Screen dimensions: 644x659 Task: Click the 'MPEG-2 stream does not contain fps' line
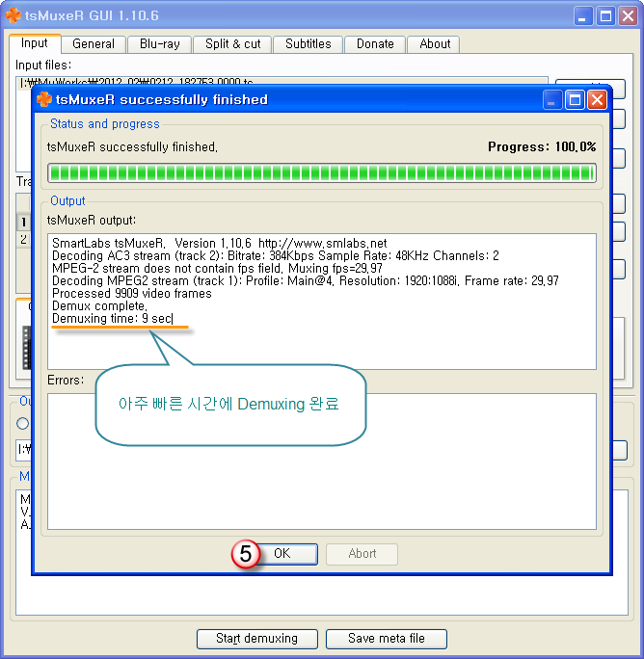click(217, 268)
